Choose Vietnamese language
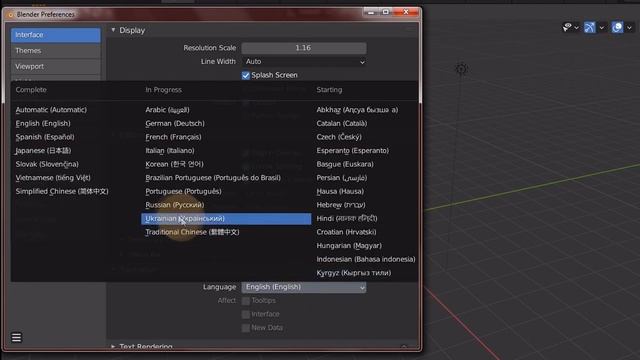This screenshot has height=360, width=640. pos(53,178)
